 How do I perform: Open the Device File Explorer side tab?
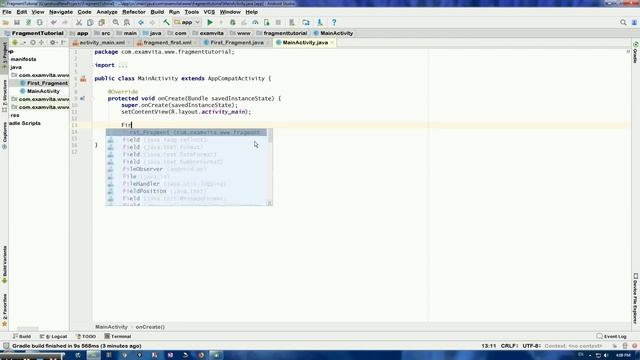[x=636, y=299]
